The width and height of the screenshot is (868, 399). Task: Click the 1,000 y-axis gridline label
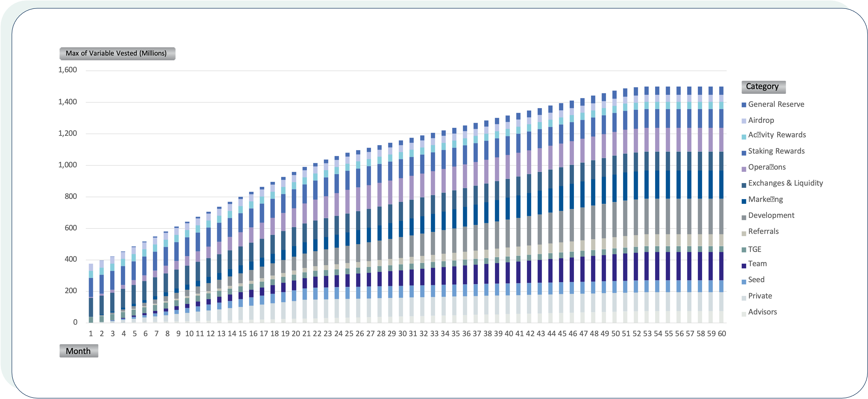point(68,165)
